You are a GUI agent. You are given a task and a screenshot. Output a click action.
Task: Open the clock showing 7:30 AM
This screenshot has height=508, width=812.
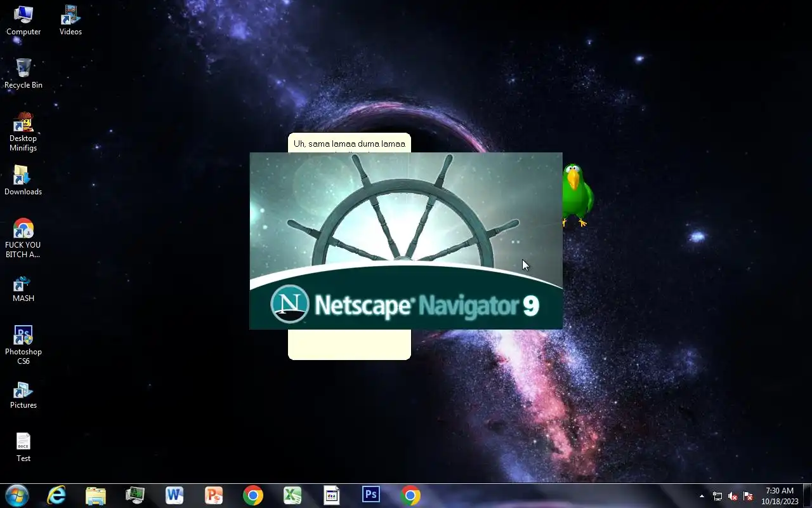pyautogui.click(x=780, y=496)
